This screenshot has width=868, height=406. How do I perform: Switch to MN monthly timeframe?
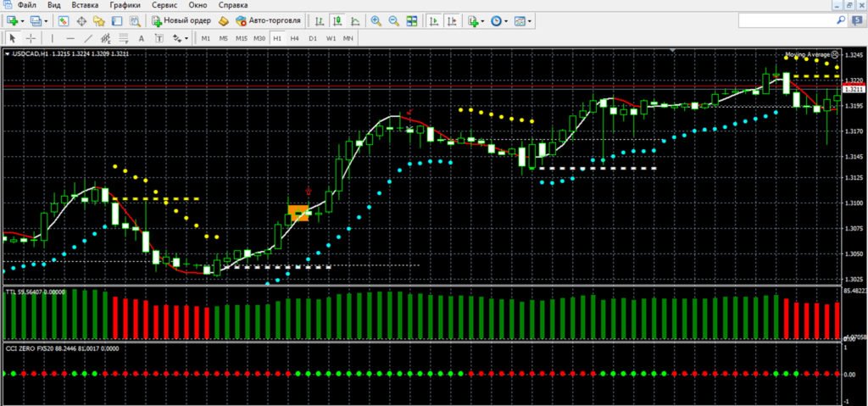pos(348,38)
